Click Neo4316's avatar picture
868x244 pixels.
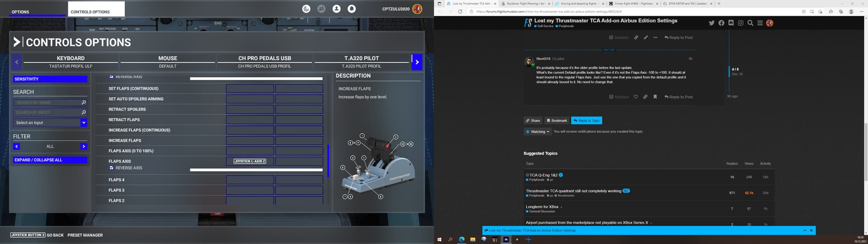click(528, 61)
